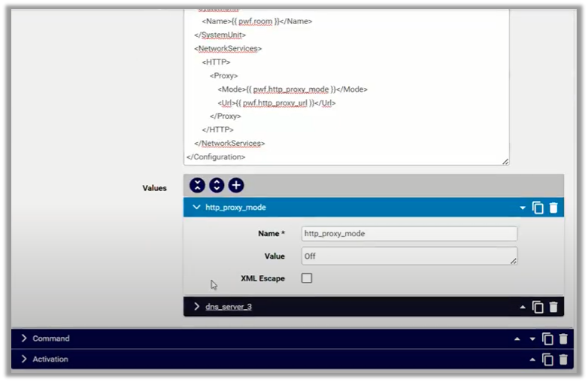The height and width of the screenshot is (382, 588).
Task: Click the pwf.http_proxy_mode template line
Action: (x=292, y=89)
